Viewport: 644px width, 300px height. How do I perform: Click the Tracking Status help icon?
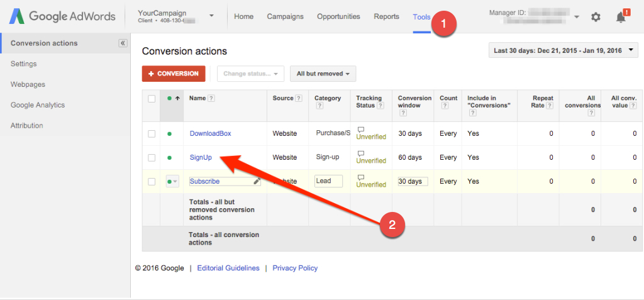(x=380, y=106)
